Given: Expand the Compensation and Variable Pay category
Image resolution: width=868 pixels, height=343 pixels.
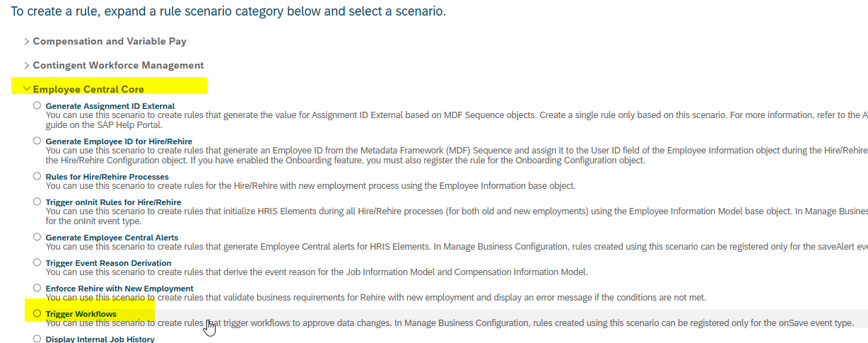Looking at the screenshot, I should pyautogui.click(x=27, y=42).
